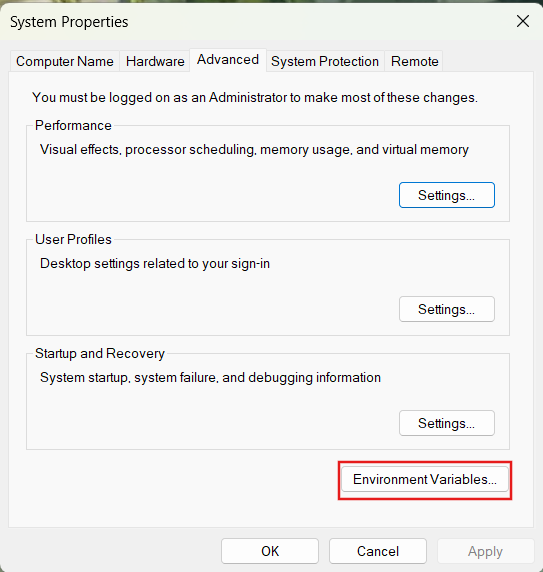Switch to the Computer Name tab
Screen dimensions: 543x572
click(x=65, y=61)
